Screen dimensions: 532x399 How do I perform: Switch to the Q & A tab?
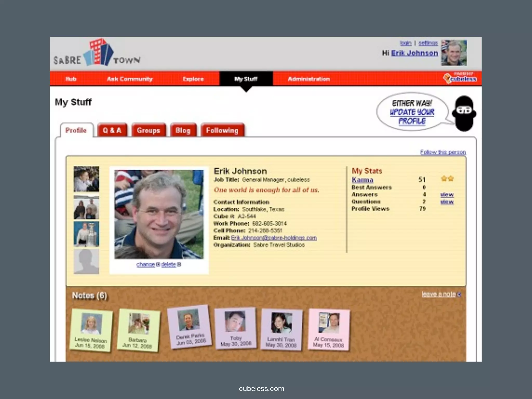point(112,130)
